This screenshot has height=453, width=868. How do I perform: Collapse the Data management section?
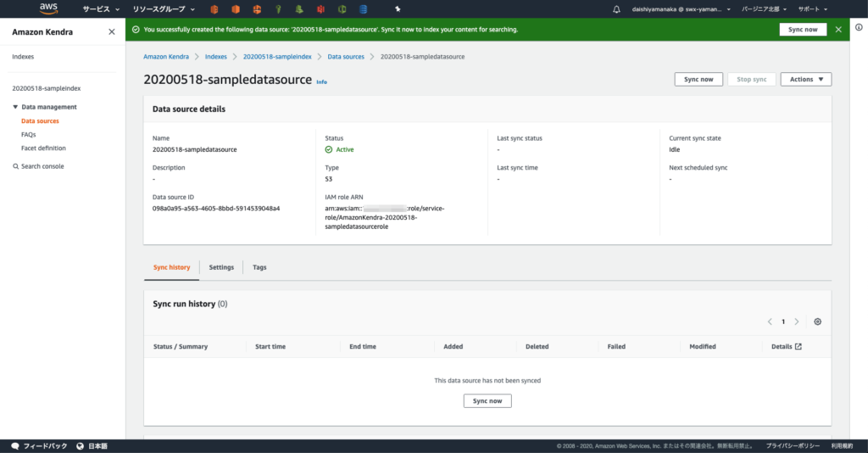click(15, 107)
